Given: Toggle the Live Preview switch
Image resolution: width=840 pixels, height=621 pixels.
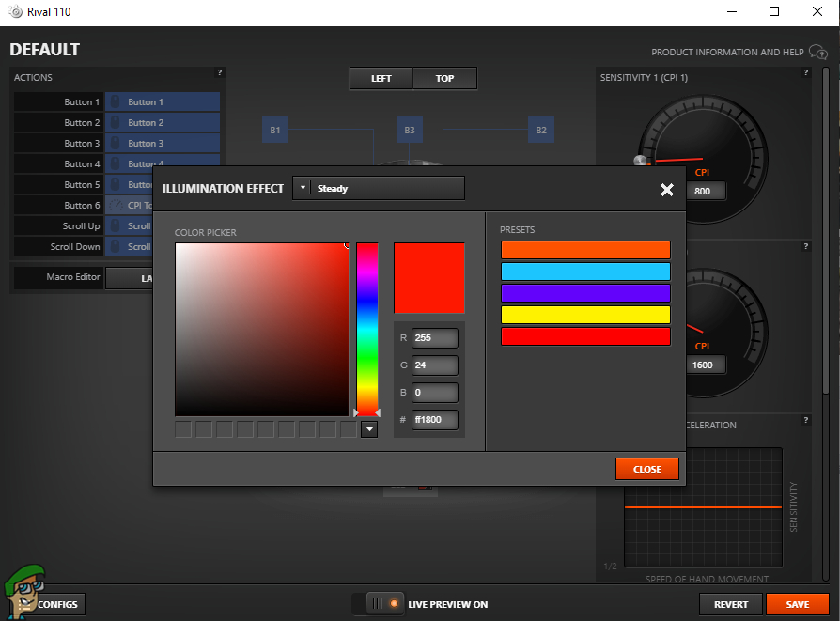Looking at the screenshot, I should tap(380, 604).
